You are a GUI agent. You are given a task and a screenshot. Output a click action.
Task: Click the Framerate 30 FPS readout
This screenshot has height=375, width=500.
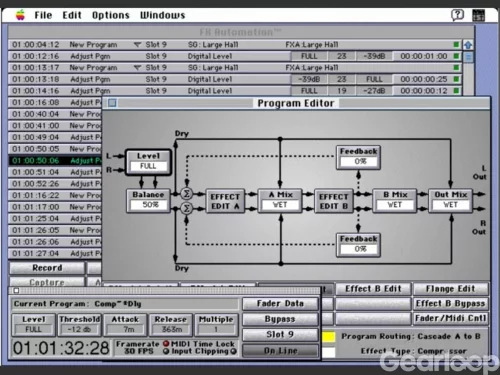click(137, 347)
